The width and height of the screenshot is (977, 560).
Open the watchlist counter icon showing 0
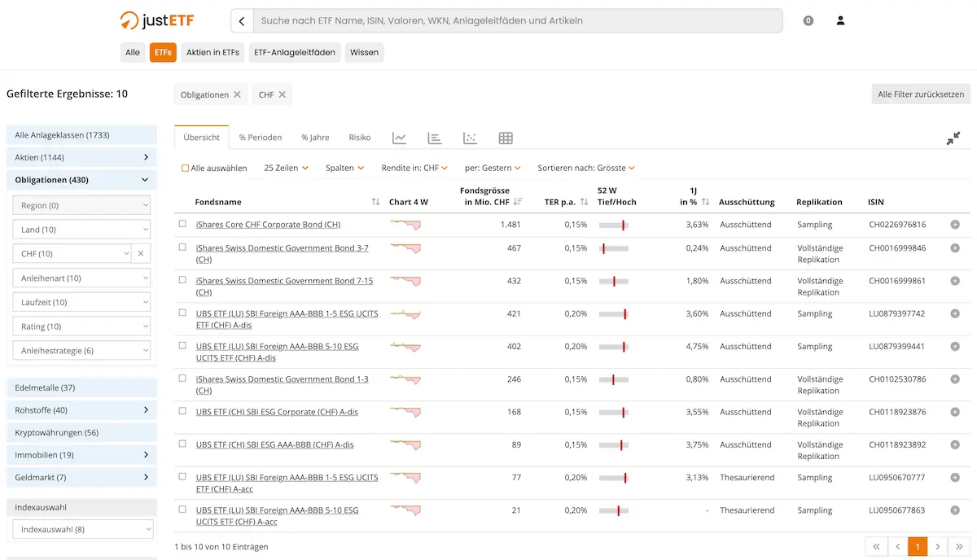pos(808,20)
